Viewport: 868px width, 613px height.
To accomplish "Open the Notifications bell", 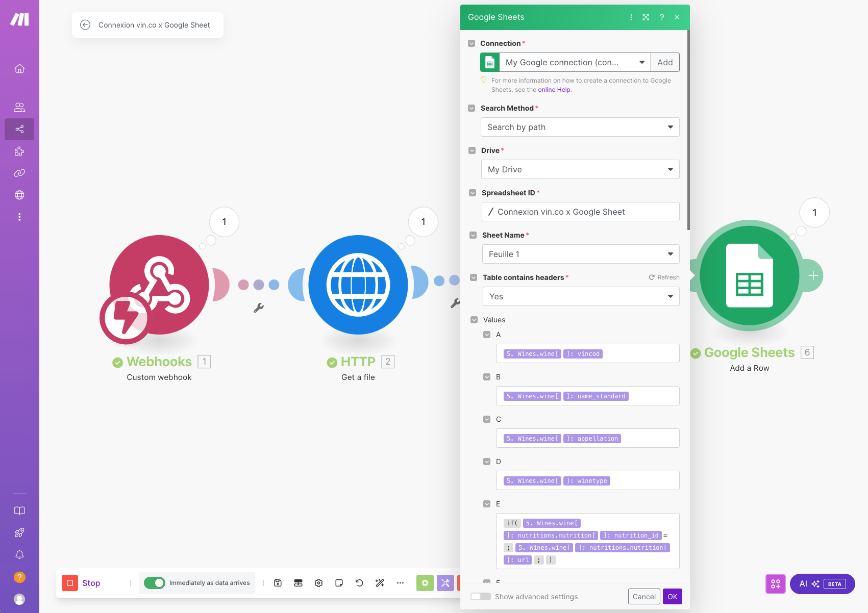I will click(19, 555).
